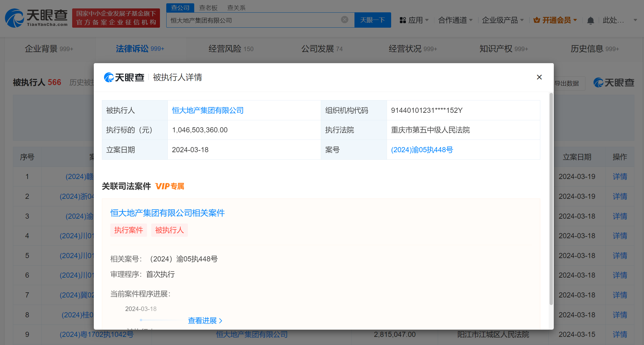The image size is (644, 345).
Task: Open case number (2024)渝05执448号 link
Action: click(x=422, y=150)
